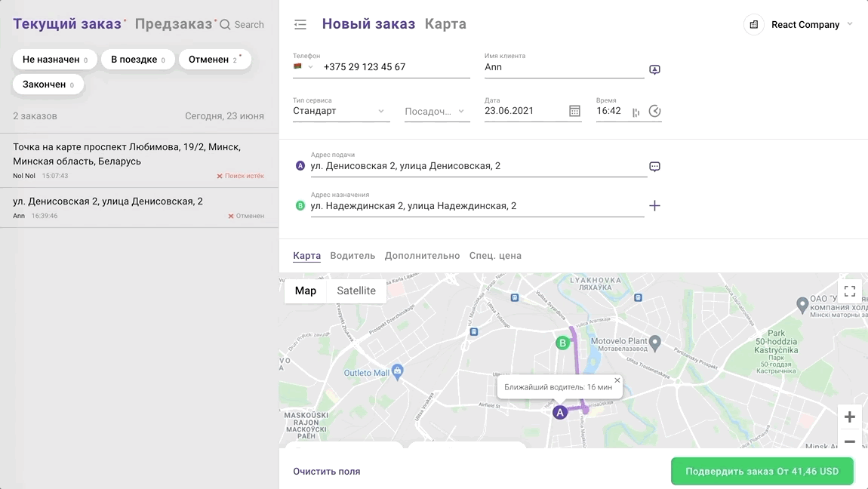
Task: Toggle the 'В поездке' status filter
Action: tap(137, 60)
